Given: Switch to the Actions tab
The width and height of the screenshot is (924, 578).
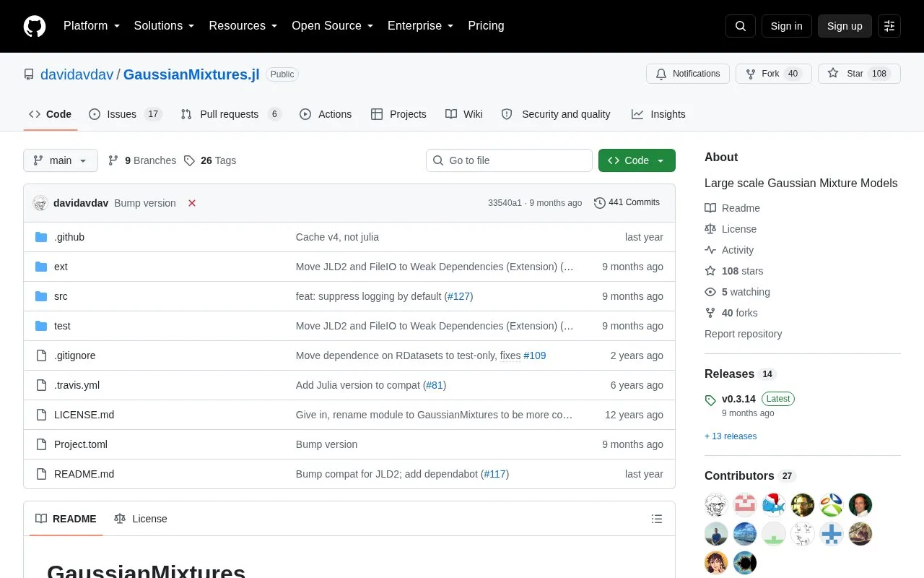Looking at the screenshot, I should pyautogui.click(x=326, y=114).
